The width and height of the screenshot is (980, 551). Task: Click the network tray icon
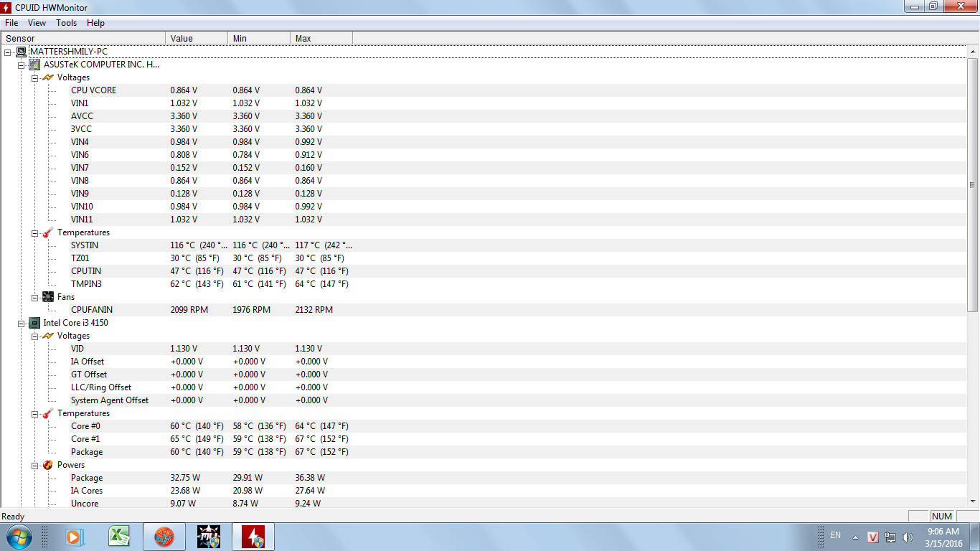[x=890, y=537]
